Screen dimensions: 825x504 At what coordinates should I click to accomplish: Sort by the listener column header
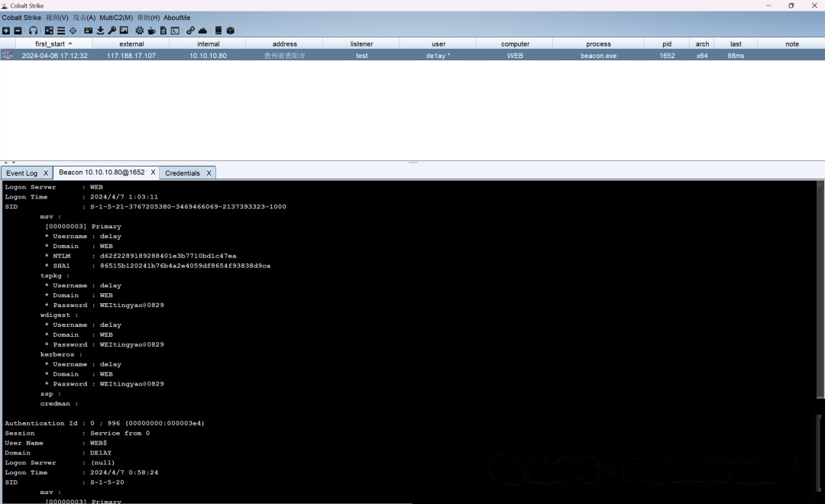[x=361, y=44]
